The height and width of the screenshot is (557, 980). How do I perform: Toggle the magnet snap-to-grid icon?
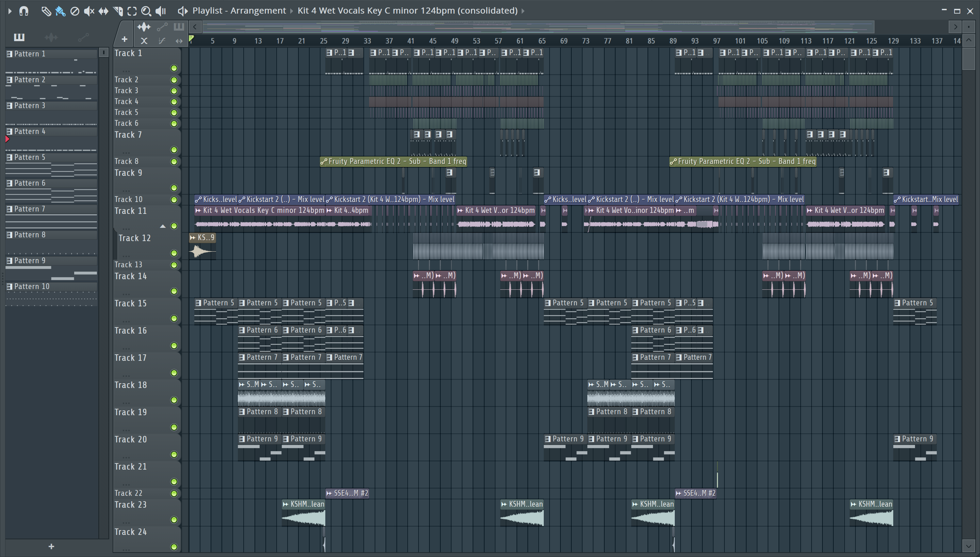(24, 11)
